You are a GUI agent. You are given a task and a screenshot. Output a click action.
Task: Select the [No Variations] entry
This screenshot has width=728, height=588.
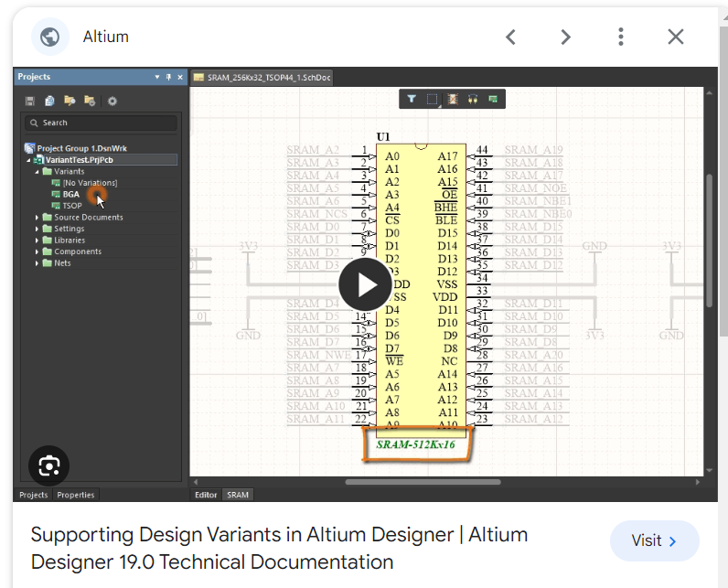pyautogui.click(x=90, y=183)
